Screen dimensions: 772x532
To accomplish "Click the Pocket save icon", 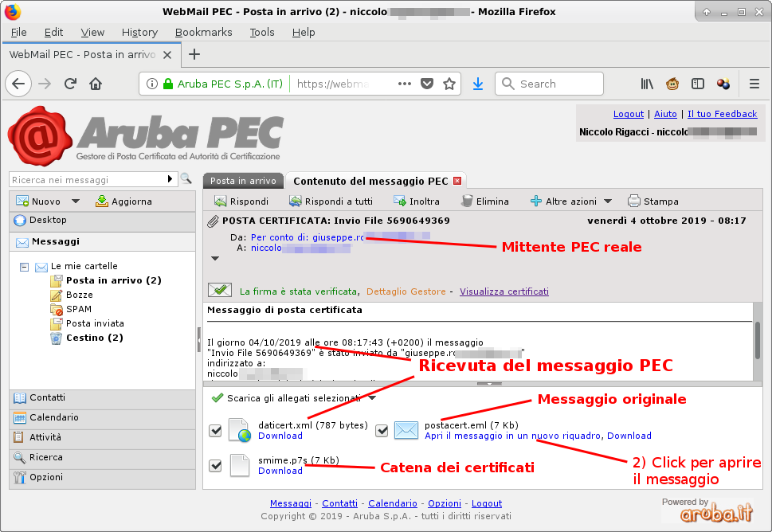I will pyautogui.click(x=427, y=84).
